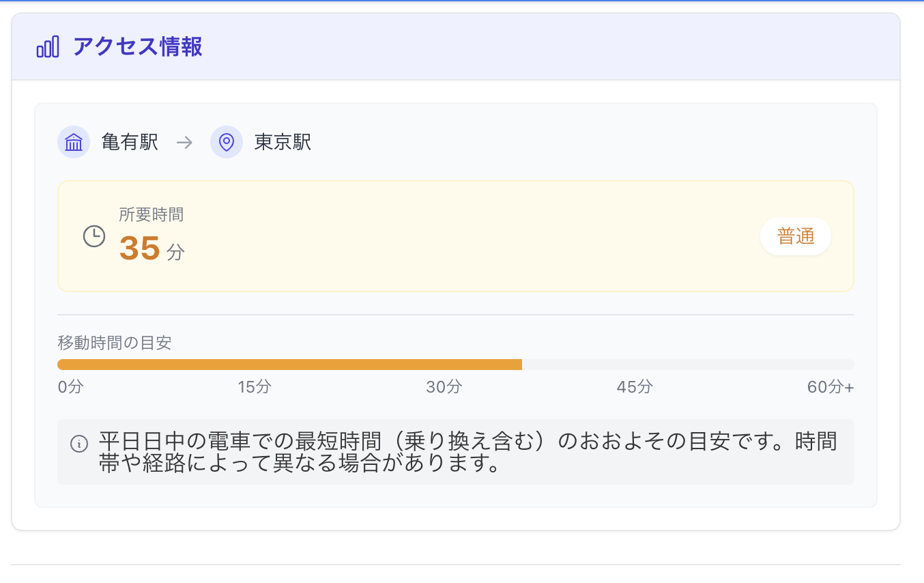
Task: Click the 亀有駅 departure station name
Action: click(x=130, y=142)
